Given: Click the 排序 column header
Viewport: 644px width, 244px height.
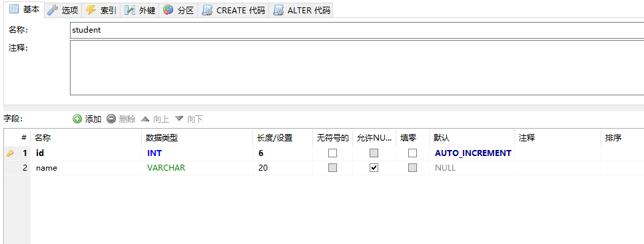Looking at the screenshot, I should point(623,138).
